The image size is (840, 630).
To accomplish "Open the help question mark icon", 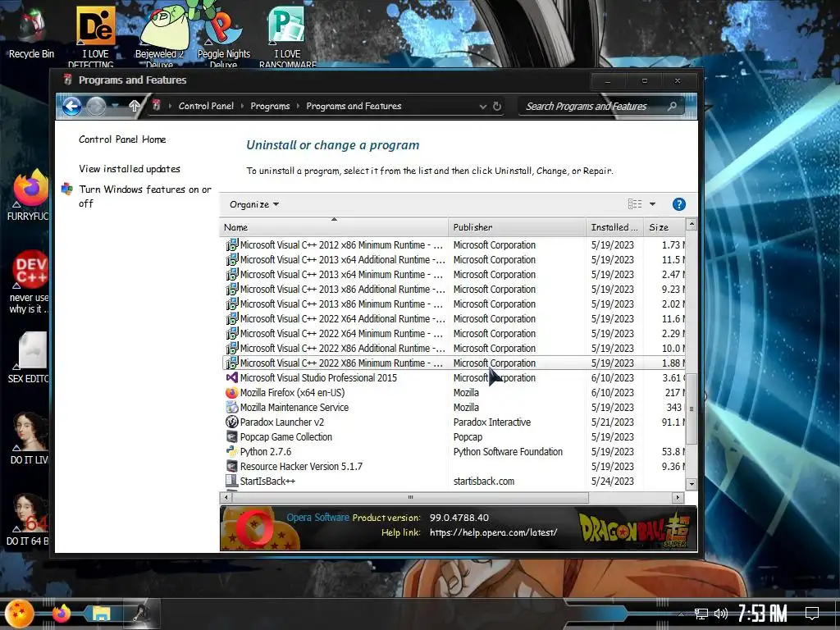I will click(x=678, y=204).
